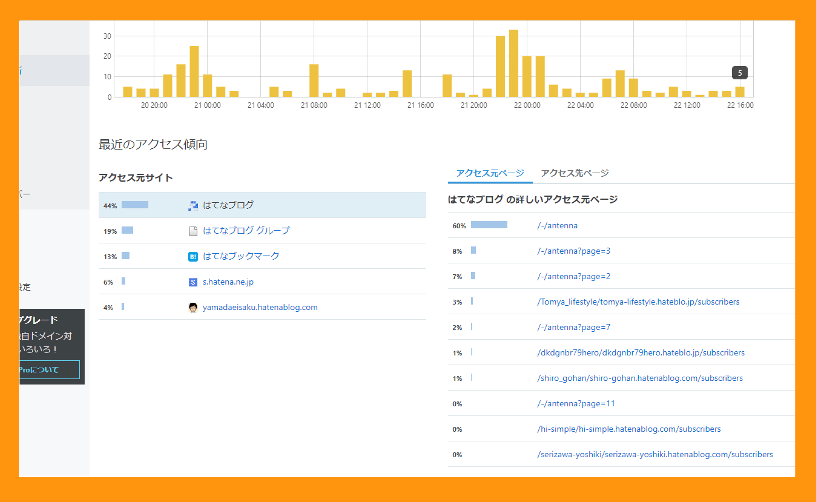Click the yamadaeisaku avatar icon
Viewport: 816px width, 502px height.
click(193, 307)
